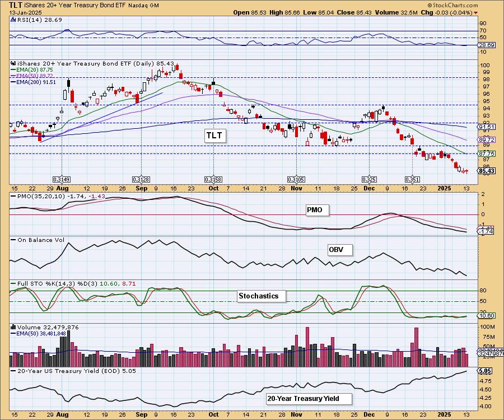Image resolution: width=504 pixels, height=420 pixels.
Task: Click the Oct label on the bottom date axis
Action: [x=213, y=414]
